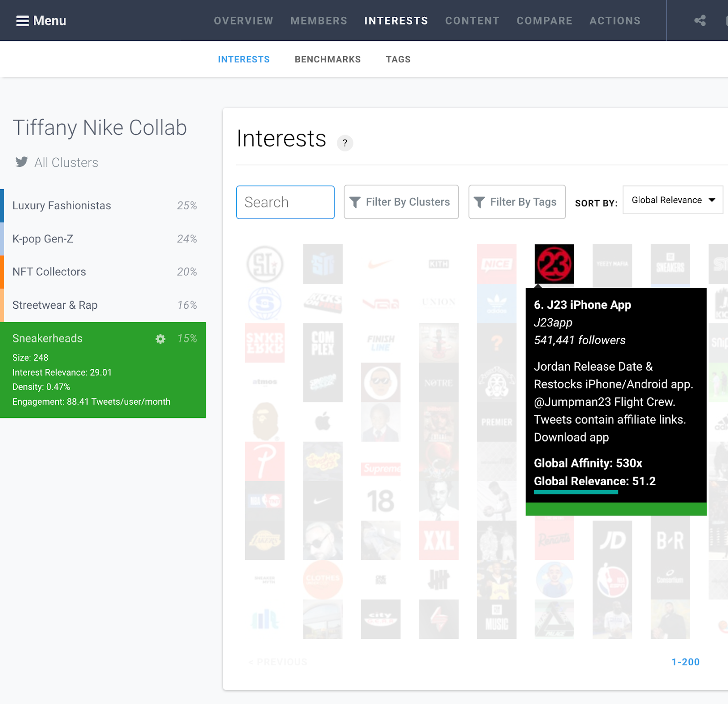This screenshot has width=728, height=704.
Task: Select the KITH logo thumbnail
Action: pyautogui.click(x=439, y=264)
